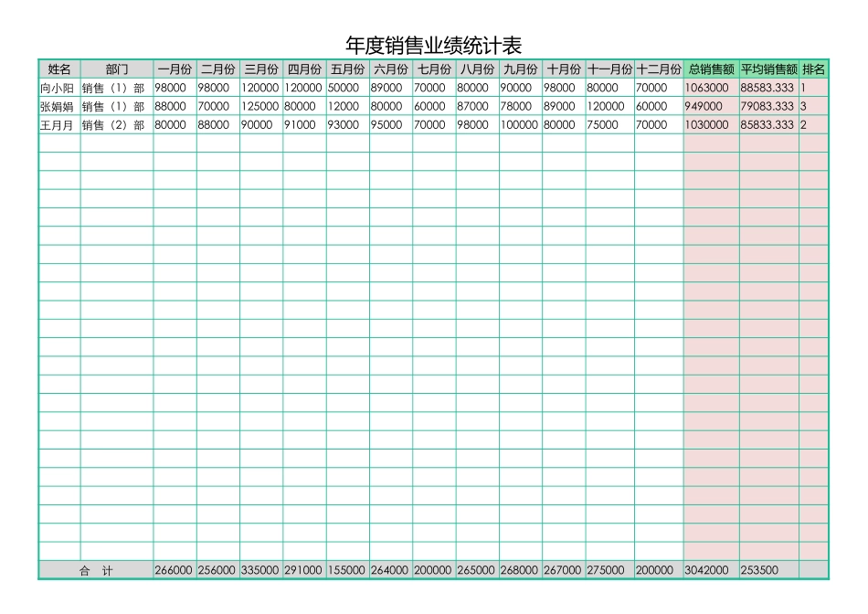Click October total 267000

click(562, 570)
